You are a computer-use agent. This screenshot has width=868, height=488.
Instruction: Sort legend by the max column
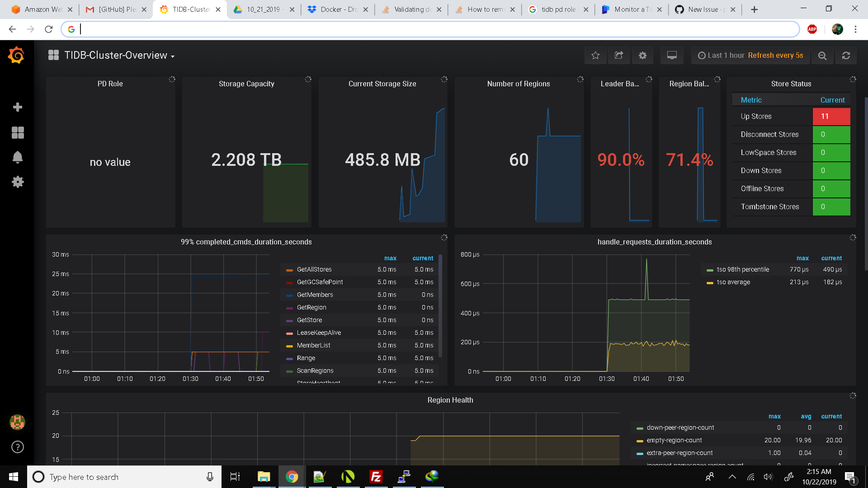pos(390,258)
